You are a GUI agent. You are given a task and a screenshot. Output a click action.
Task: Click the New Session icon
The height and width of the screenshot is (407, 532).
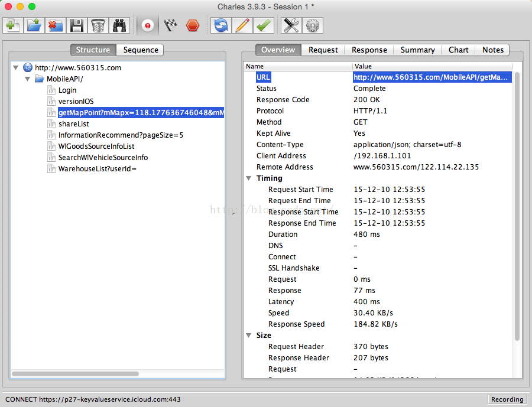click(x=13, y=25)
